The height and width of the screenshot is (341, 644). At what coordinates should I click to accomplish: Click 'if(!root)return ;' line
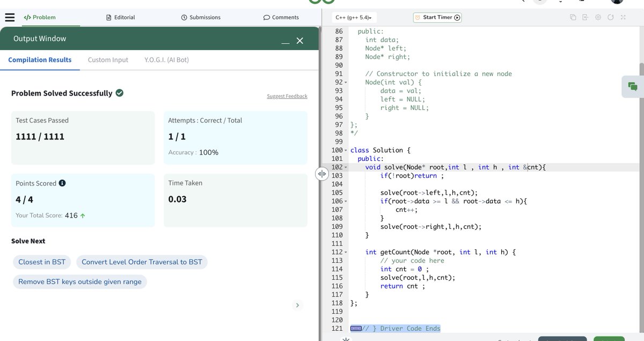click(x=412, y=176)
